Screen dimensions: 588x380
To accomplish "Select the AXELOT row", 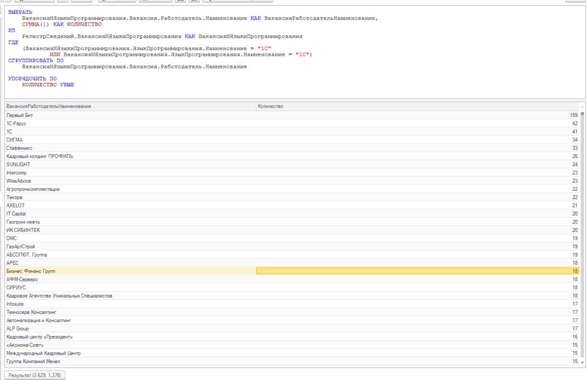I will click(x=292, y=205).
